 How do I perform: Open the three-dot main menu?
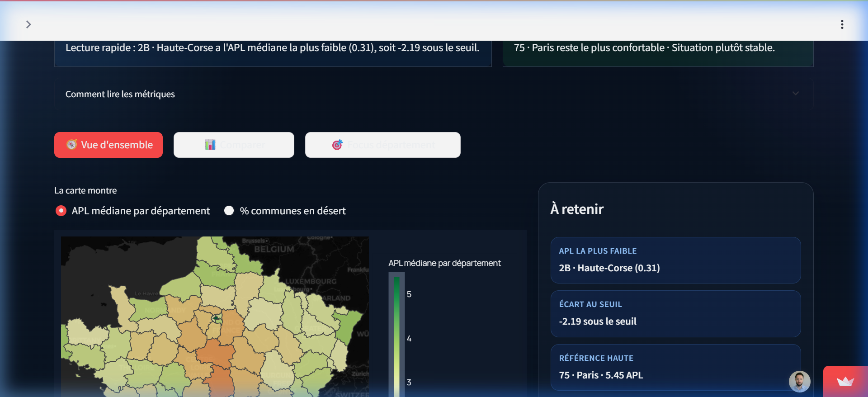tap(842, 24)
